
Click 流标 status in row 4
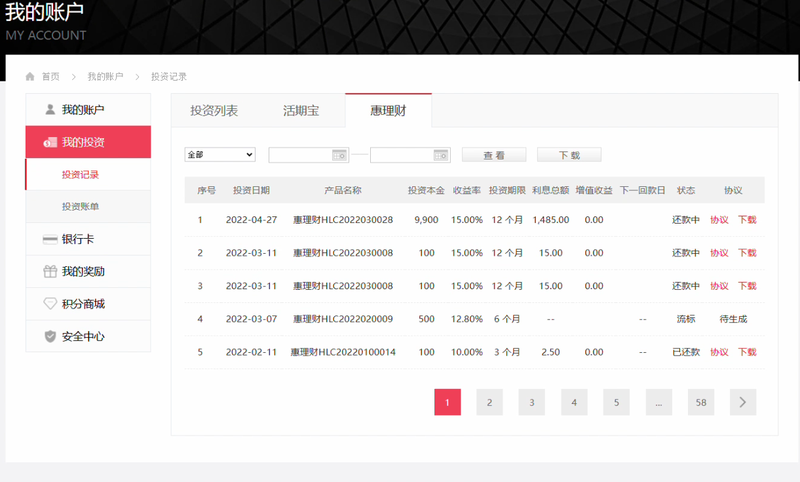click(686, 319)
